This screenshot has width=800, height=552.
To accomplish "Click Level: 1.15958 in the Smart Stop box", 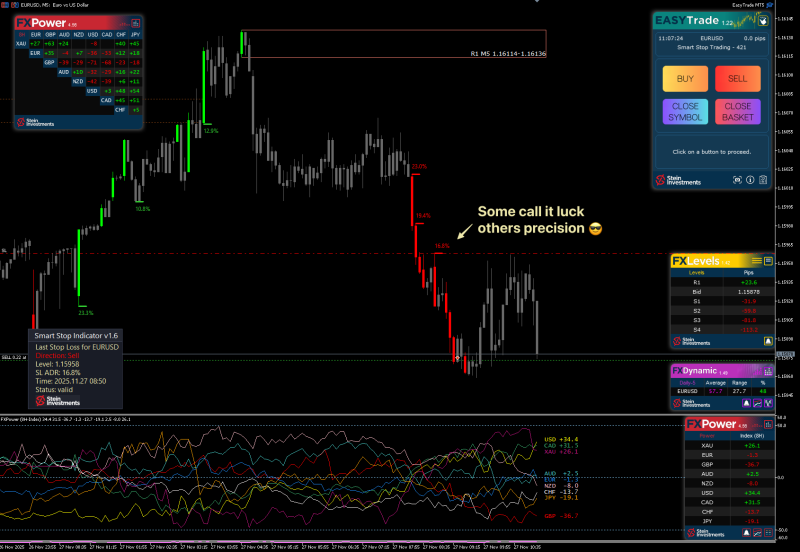I will [x=57, y=364].
